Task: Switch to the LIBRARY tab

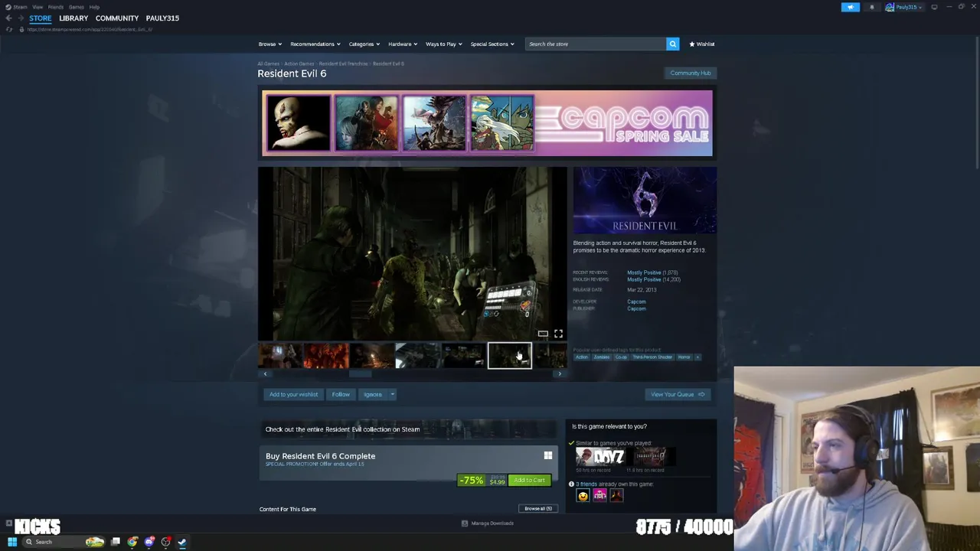Action: [x=73, y=18]
